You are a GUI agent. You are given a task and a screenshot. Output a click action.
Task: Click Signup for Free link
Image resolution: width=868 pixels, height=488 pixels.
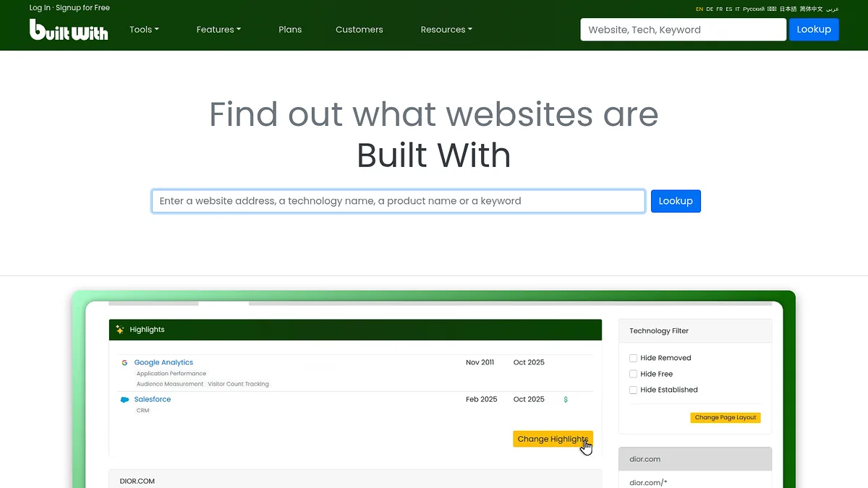point(83,8)
